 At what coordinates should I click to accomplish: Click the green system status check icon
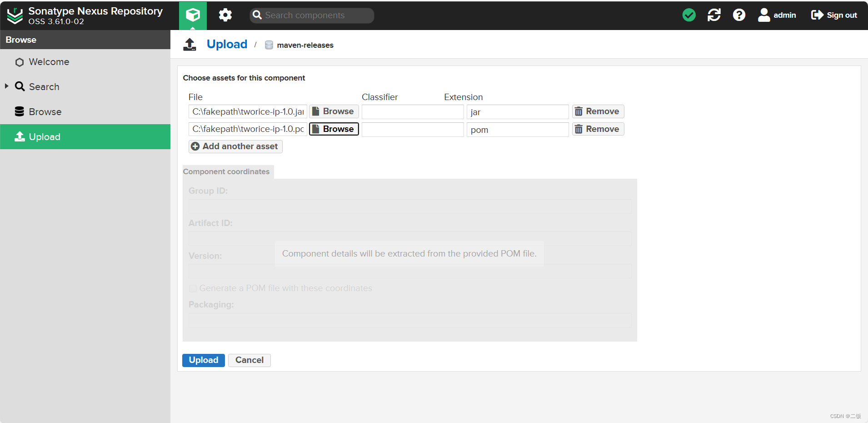[689, 15]
